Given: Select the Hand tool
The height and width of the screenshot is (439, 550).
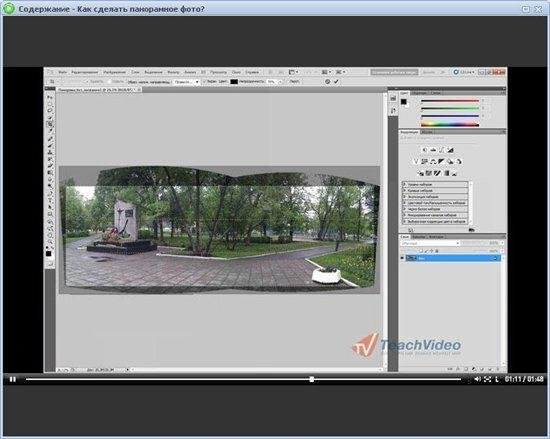Looking at the screenshot, I should pos(50,235).
